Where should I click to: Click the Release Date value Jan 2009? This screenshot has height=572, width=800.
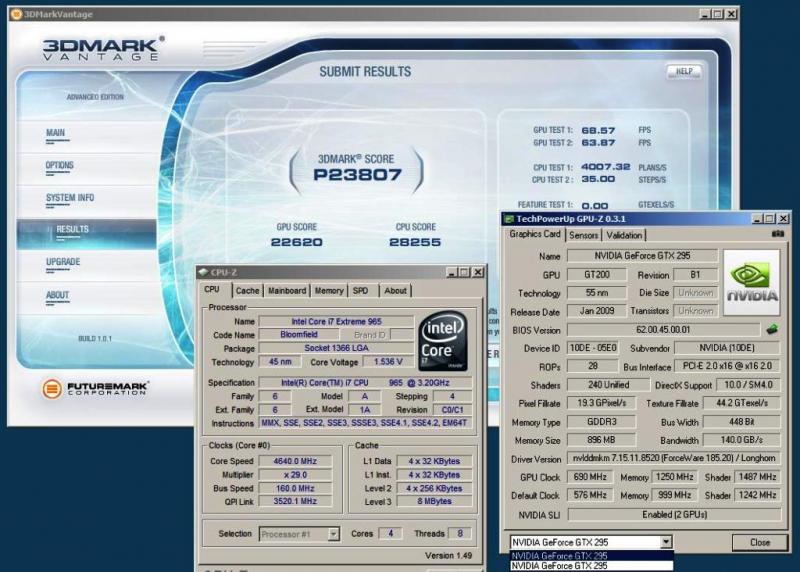pyautogui.click(x=596, y=311)
